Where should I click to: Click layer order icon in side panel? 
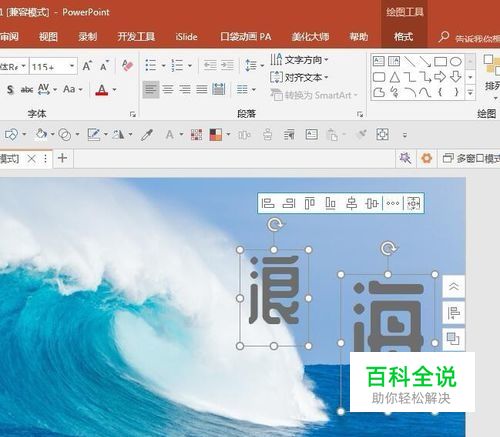click(x=453, y=338)
